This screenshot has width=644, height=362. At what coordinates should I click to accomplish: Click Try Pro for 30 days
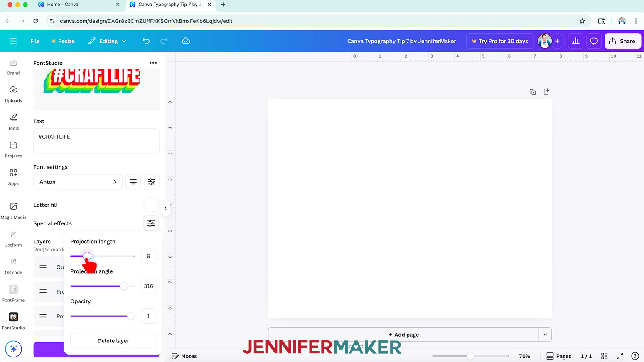tap(500, 41)
